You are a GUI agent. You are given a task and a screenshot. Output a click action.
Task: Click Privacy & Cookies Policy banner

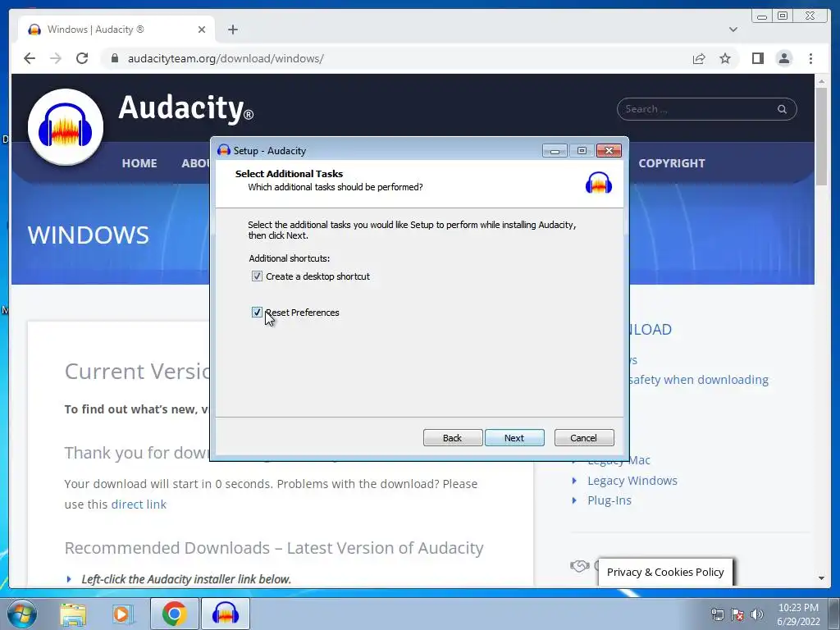pos(665,572)
